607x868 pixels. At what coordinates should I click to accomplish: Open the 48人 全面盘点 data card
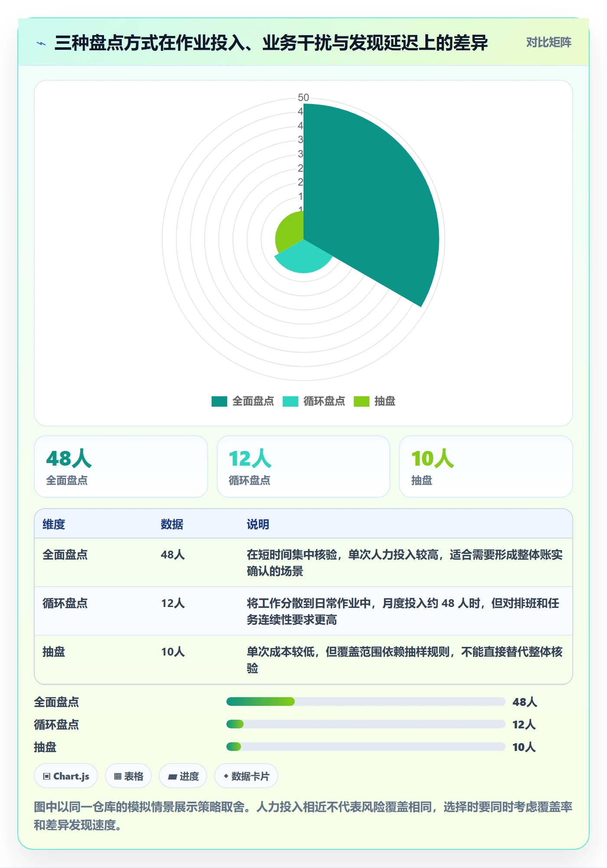(121, 467)
